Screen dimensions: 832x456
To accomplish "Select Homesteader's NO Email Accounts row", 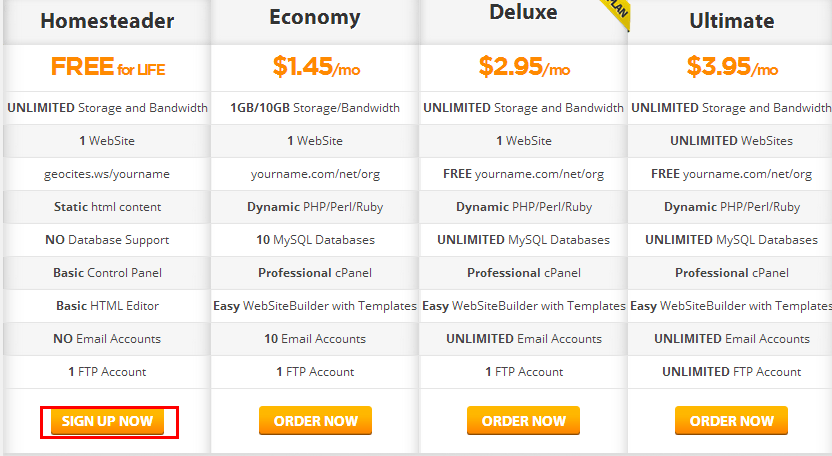I will click(x=107, y=339).
